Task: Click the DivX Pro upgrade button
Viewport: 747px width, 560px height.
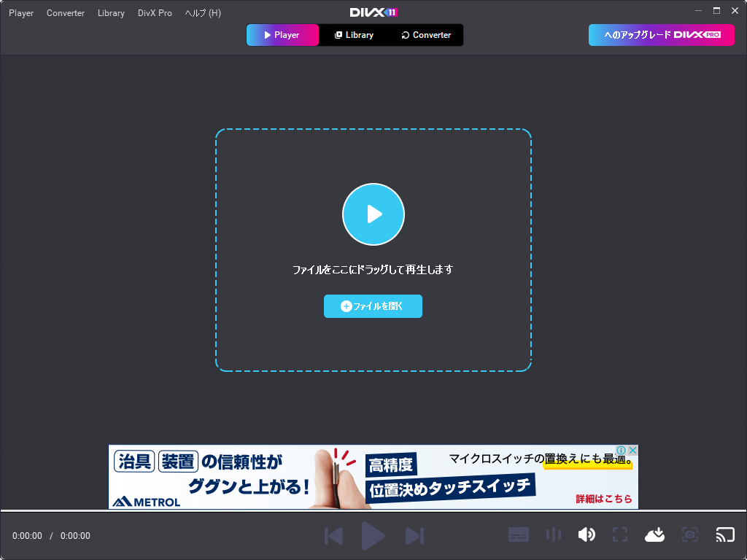Action: point(661,34)
